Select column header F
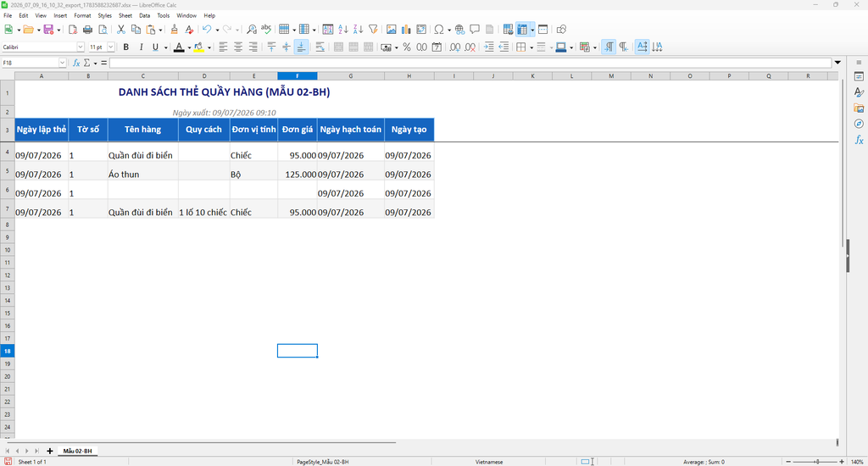Viewport: 868px width, 466px height. 298,75
